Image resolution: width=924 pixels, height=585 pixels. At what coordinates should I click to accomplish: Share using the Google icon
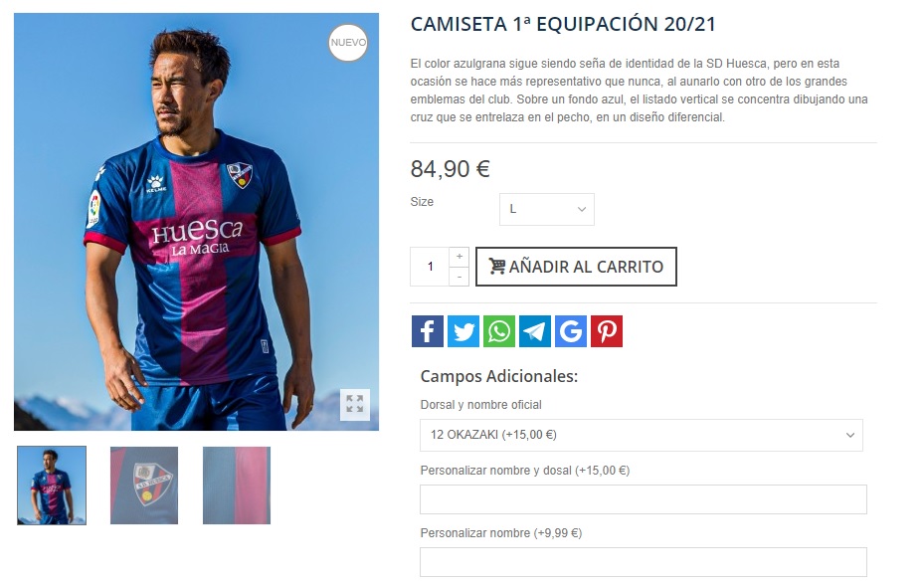point(571,331)
